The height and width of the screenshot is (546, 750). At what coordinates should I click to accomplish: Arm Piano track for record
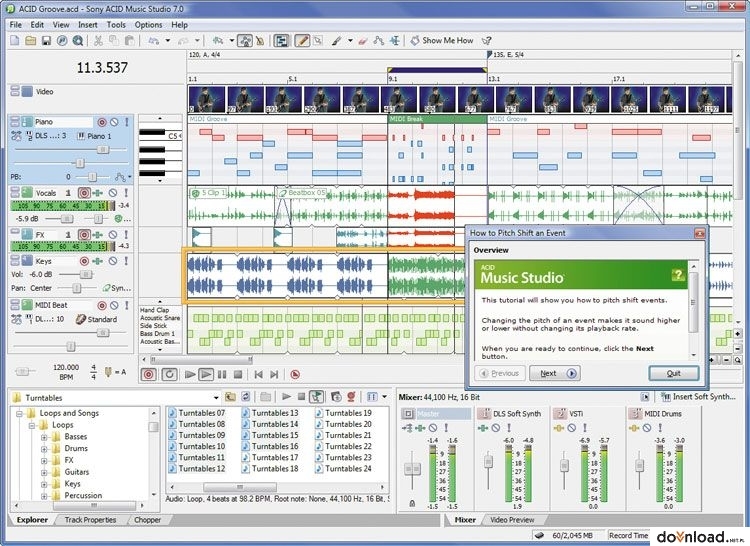click(101, 122)
